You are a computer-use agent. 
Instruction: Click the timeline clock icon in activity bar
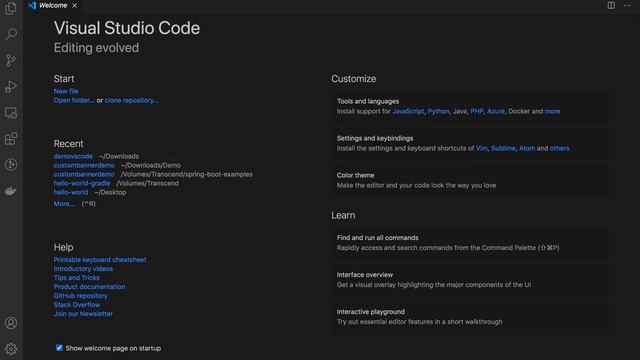pyautogui.click(x=11, y=164)
